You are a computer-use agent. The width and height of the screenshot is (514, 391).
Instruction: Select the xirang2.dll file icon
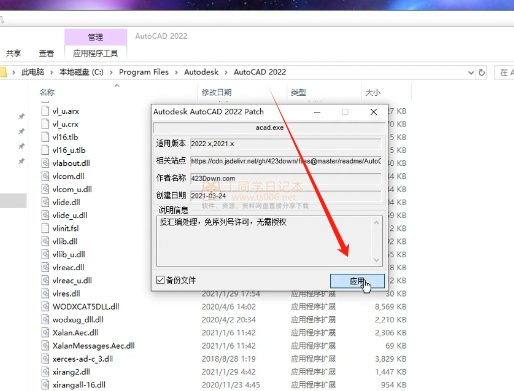click(45, 372)
